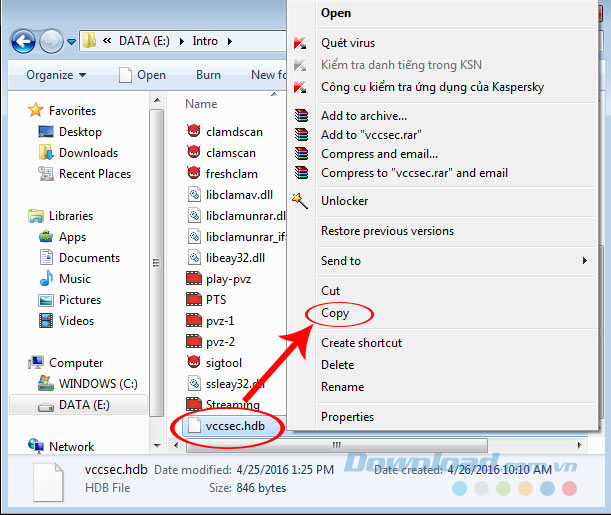
Task: Expand the Send to submenu
Action: (x=585, y=261)
